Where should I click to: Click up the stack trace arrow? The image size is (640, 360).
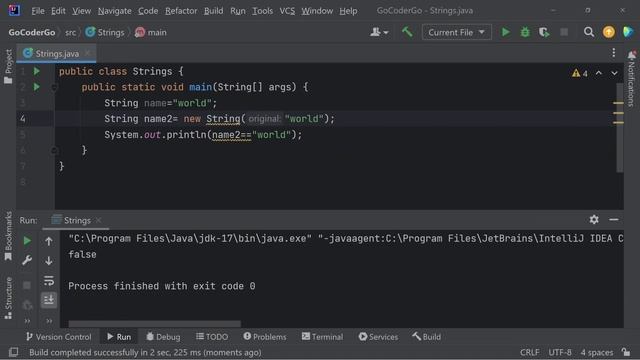tap(49, 241)
